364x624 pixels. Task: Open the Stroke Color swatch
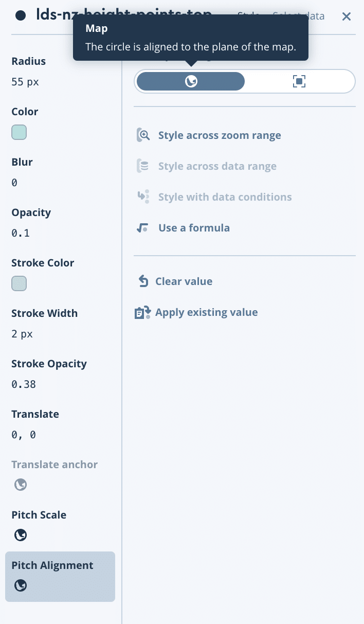click(19, 283)
